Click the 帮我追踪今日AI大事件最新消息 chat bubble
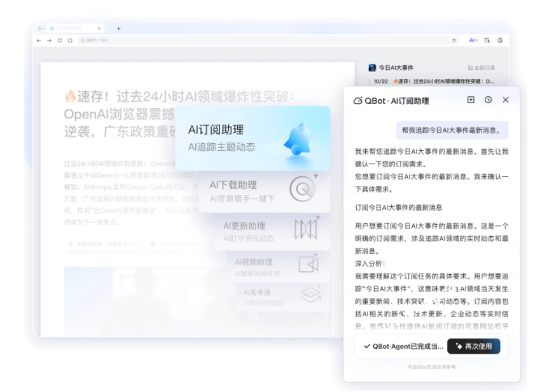 coord(452,130)
